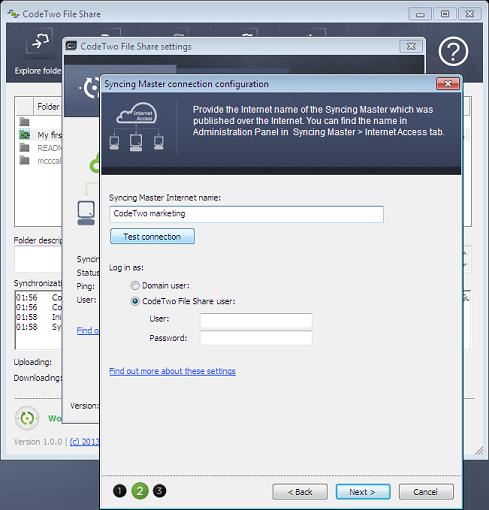Click into the Password field

click(256, 338)
